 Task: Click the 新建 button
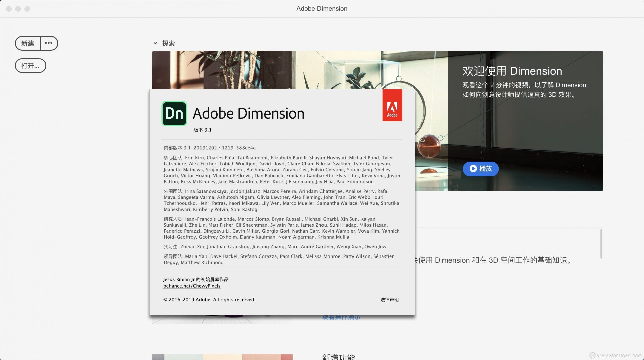click(28, 43)
